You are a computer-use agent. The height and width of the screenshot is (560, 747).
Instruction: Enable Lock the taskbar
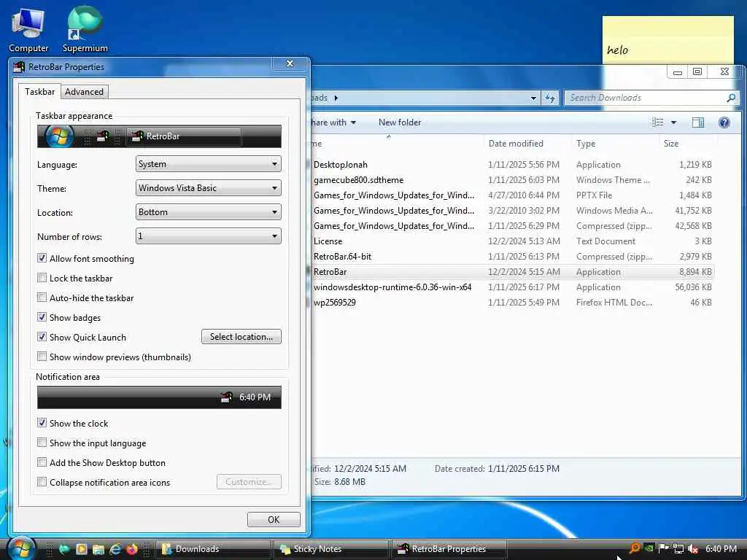click(x=42, y=278)
